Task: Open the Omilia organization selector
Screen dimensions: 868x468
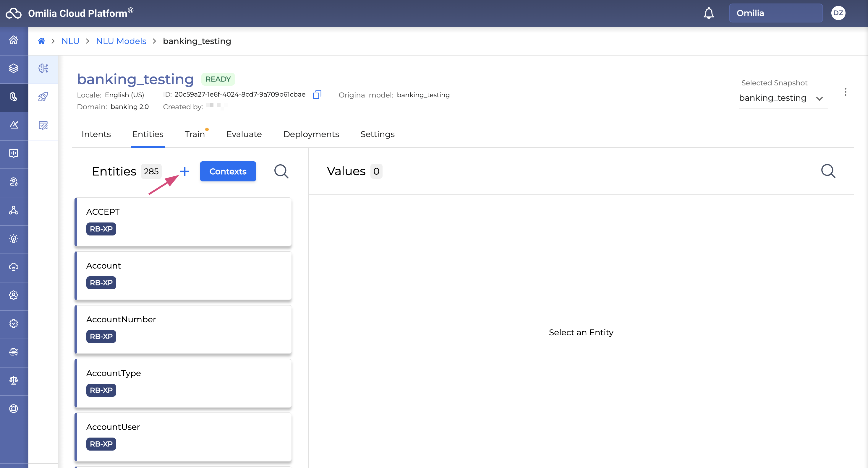Action: 775,14
